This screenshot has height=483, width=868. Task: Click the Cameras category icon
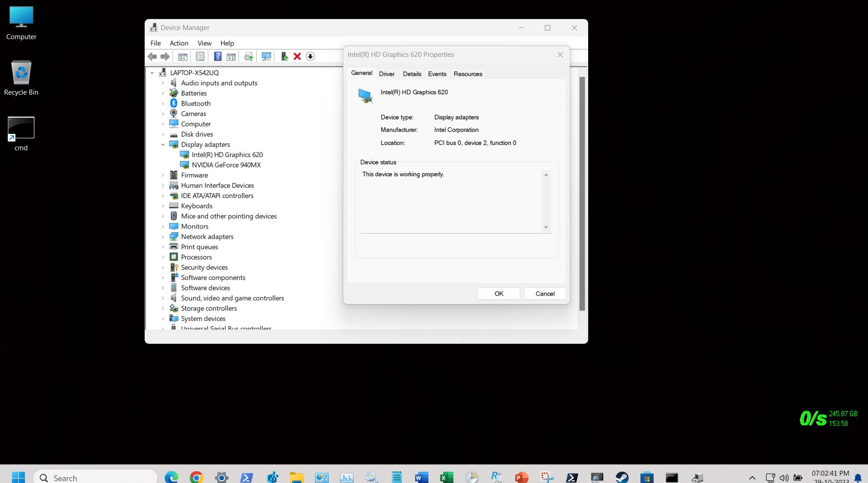[x=173, y=113]
